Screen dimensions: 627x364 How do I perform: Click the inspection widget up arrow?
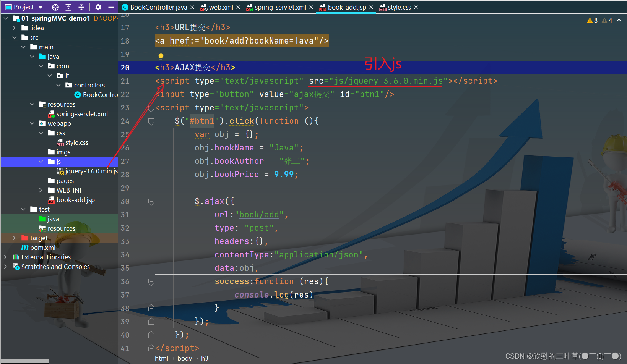click(x=619, y=20)
